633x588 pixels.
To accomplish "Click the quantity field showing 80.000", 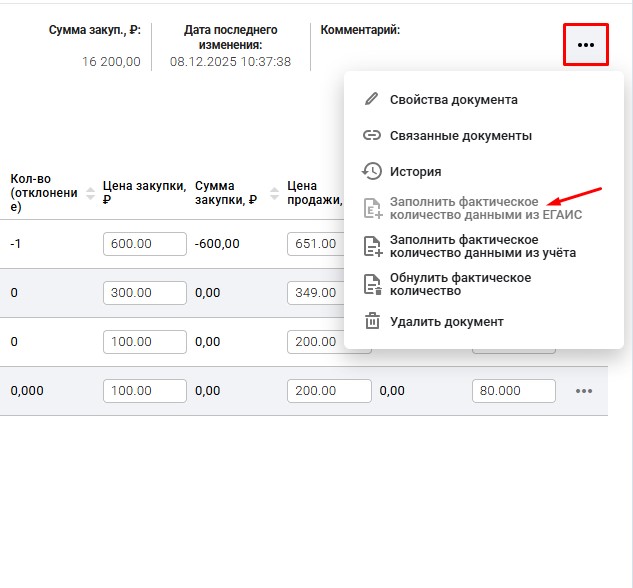I will (x=513, y=391).
